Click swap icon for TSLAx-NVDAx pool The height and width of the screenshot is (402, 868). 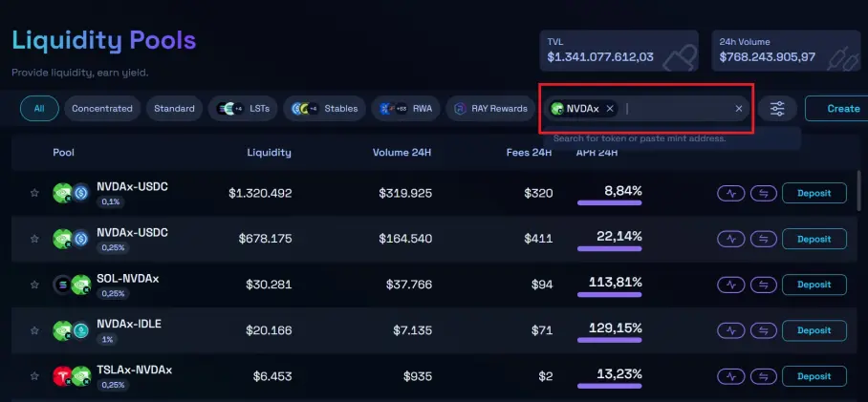(764, 376)
